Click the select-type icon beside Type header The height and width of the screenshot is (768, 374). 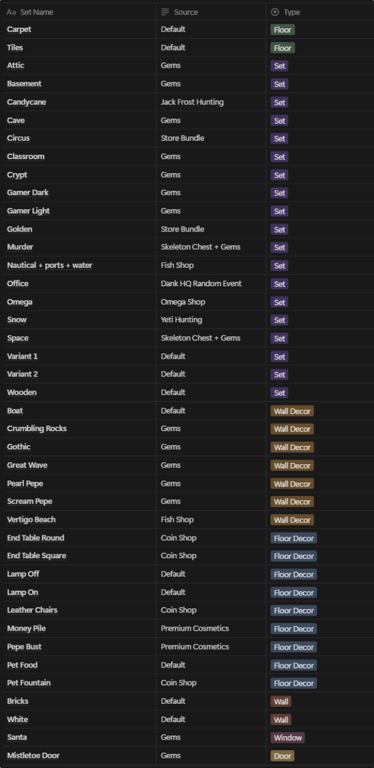coord(275,12)
